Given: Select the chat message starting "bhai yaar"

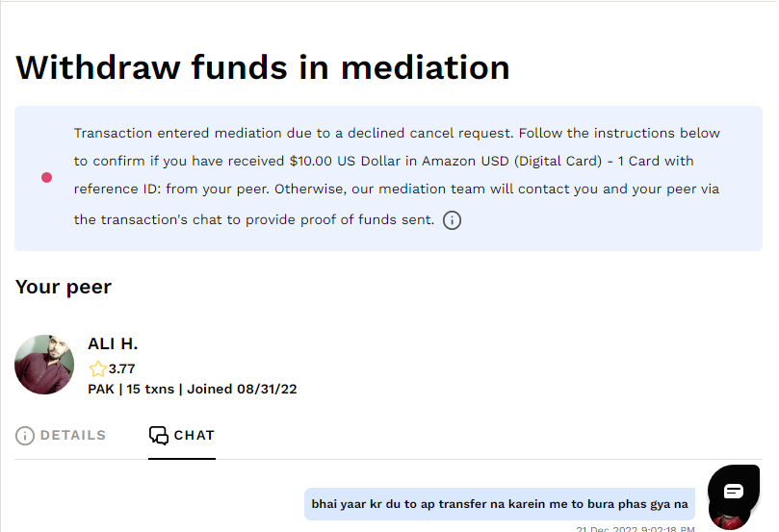Looking at the screenshot, I should pyautogui.click(x=499, y=503).
